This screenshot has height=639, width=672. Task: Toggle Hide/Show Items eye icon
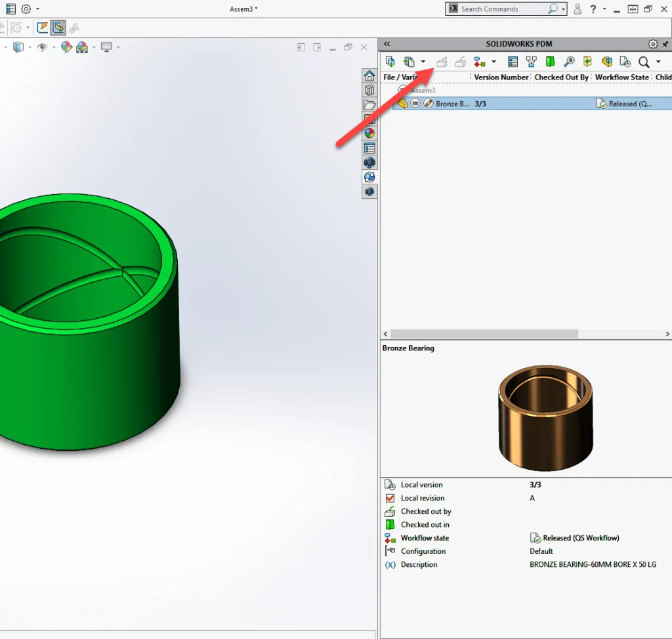click(x=41, y=47)
